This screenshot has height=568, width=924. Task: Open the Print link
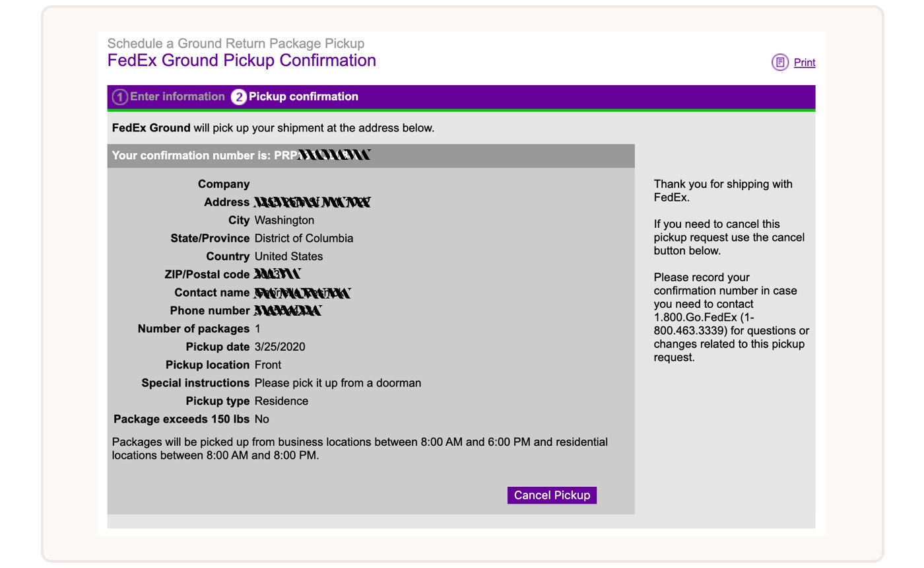[x=805, y=63]
